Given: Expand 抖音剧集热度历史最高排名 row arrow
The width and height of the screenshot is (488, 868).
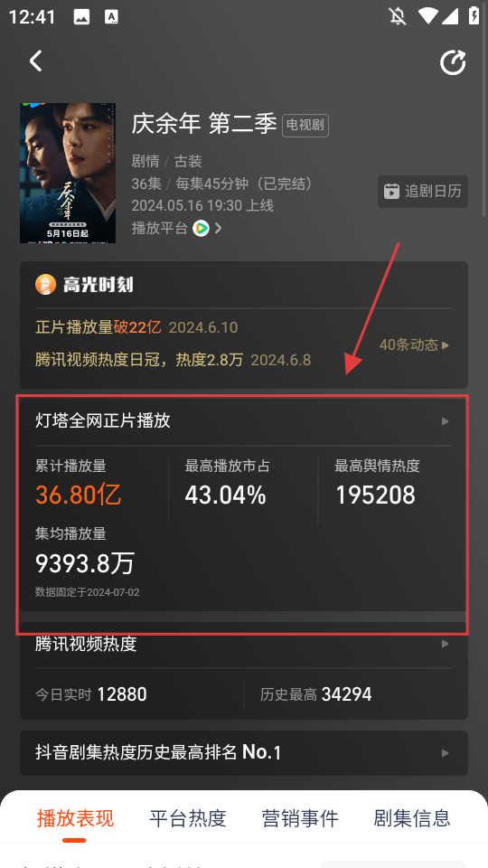Looking at the screenshot, I should tap(446, 753).
